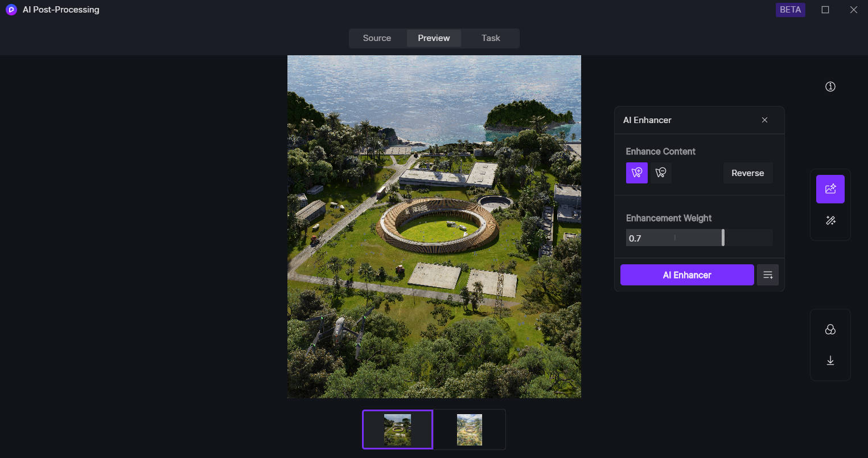Switch to the Preview tab
868x458 pixels.
[434, 38]
